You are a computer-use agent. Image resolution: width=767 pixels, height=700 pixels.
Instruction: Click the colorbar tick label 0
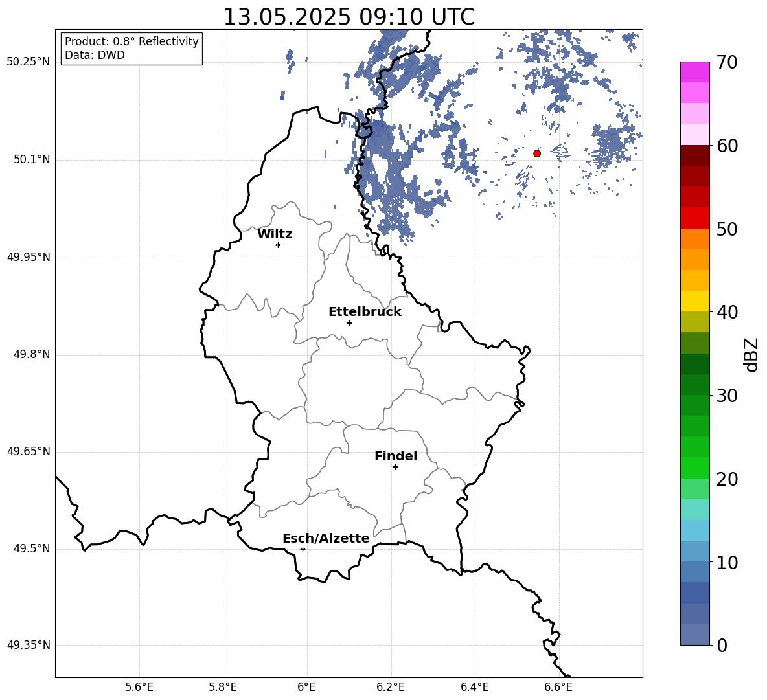pos(722,645)
